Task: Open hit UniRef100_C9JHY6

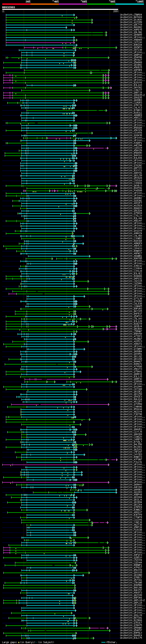Action: click(131, 133)
